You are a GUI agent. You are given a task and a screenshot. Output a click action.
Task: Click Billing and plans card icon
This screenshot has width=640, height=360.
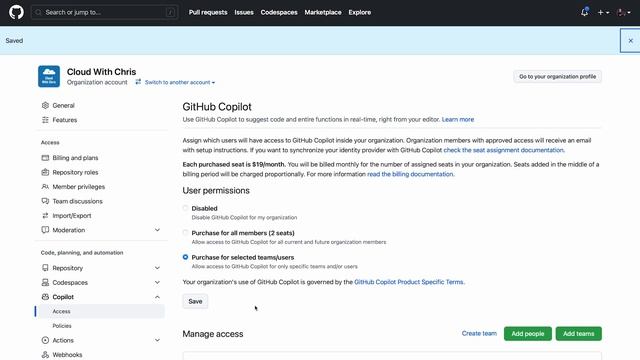click(x=45, y=158)
